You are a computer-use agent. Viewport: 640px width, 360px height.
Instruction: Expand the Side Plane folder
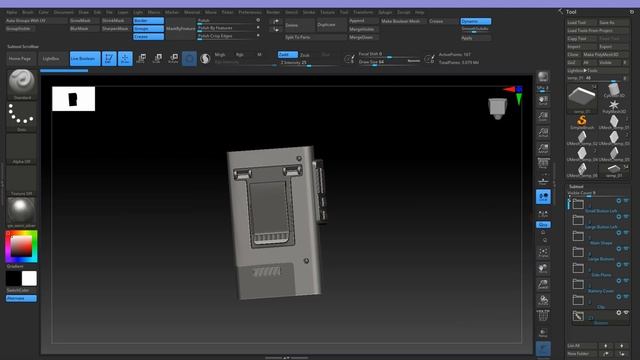578,268
